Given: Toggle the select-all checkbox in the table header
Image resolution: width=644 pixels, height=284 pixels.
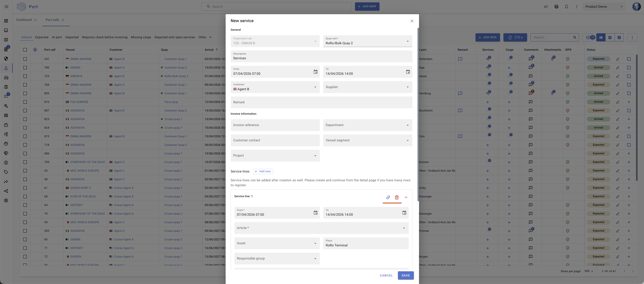Looking at the screenshot, I should coord(25,50).
